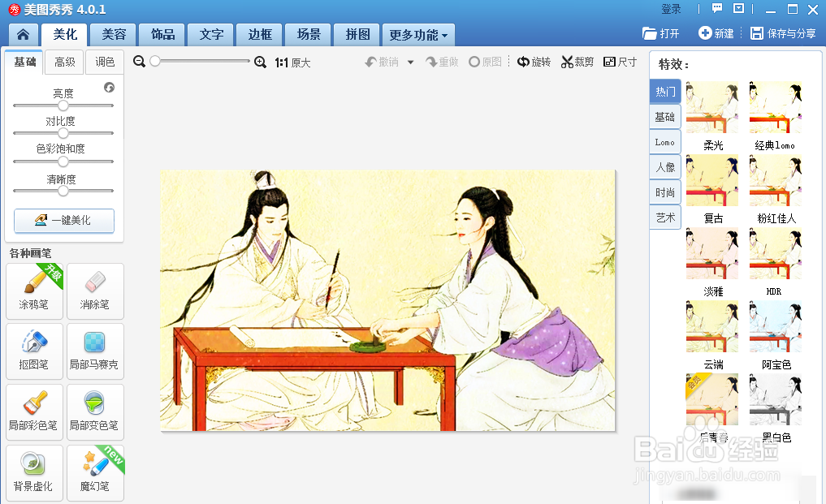Image resolution: width=826 pixels, height=504 pixels.
Task: Toggle 原图 original image view
Action: point(485,62)
